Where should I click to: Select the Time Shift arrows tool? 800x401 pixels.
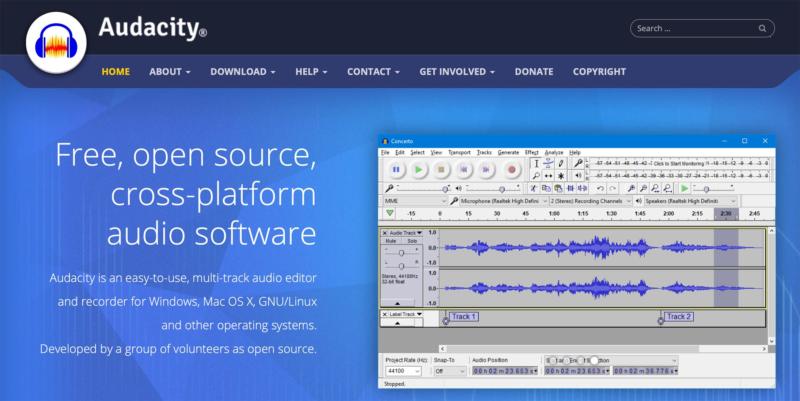(548, 176)
